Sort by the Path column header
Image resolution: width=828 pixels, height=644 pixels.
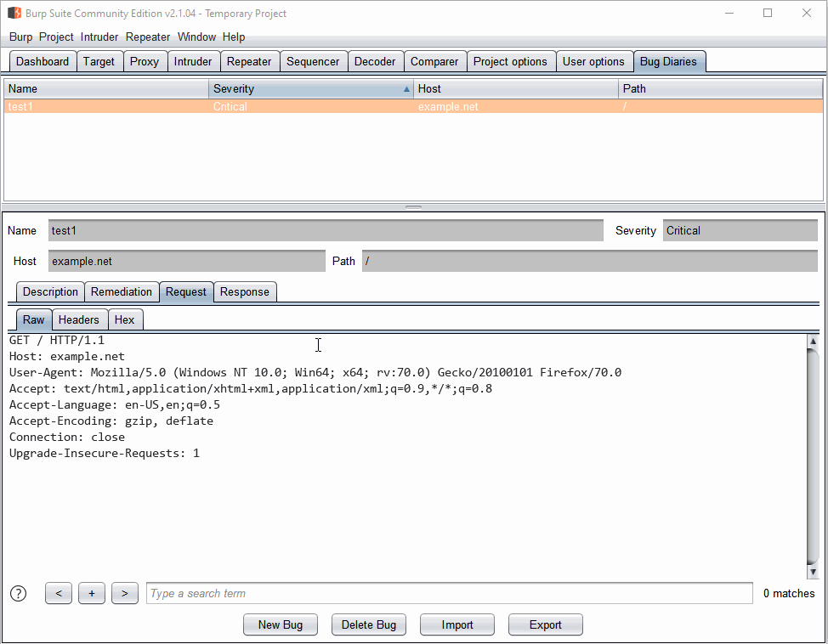(720, 88)
